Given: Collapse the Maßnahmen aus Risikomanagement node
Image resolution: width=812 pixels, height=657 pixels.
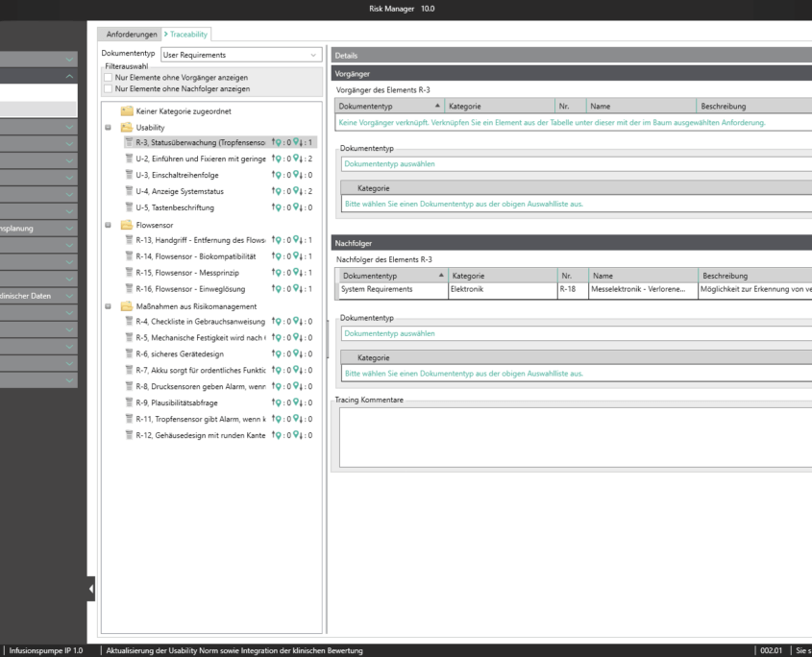Looking at the screenshot, I should click(x=109, y=306).
